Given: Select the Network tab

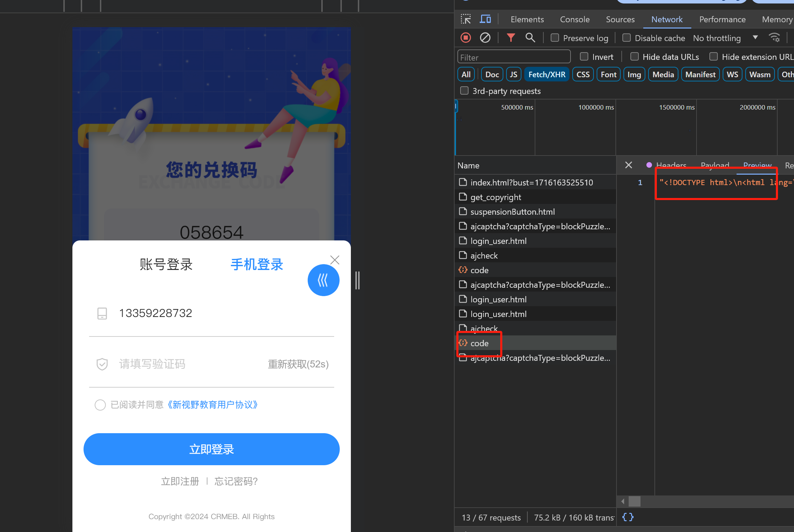Looking at the screenshot, I should pyautogui.click(x=667, y=19).
